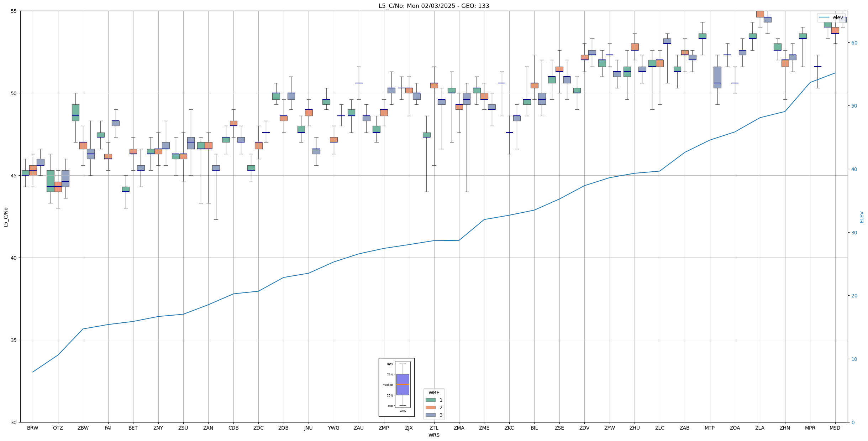Click the blue ELEV right axis title
868x441 pixels.
pyautogui.click(x=862, y=217)
